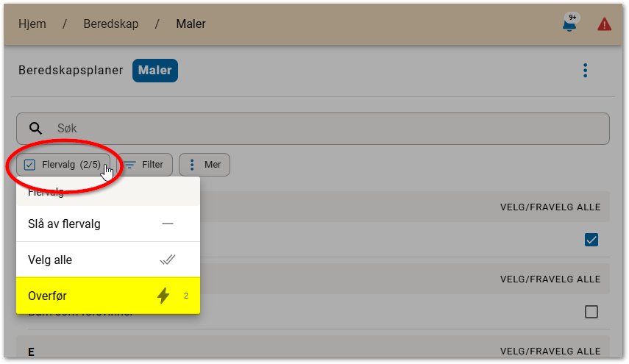Viewport: 629px width, 364px height.
Task: Open the three-dot menu beside Beredskapsplaner
Action: [x=585, y=71]
